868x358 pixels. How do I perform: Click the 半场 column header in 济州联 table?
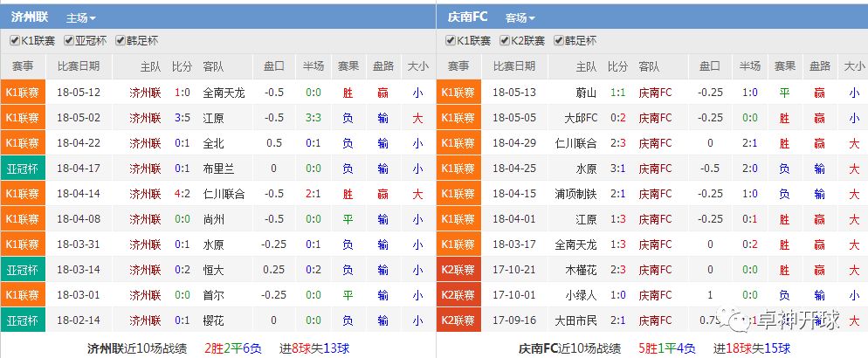tap(313, 66)
